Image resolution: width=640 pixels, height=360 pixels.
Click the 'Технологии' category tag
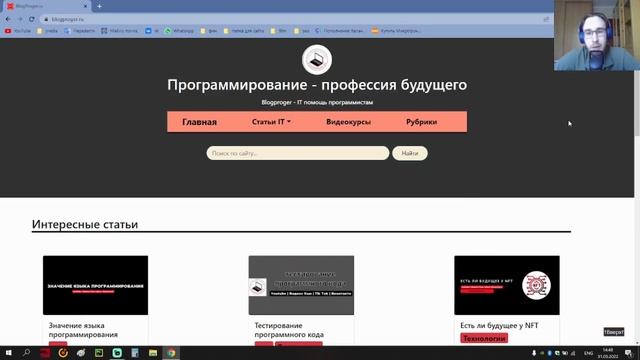point(484,338)
